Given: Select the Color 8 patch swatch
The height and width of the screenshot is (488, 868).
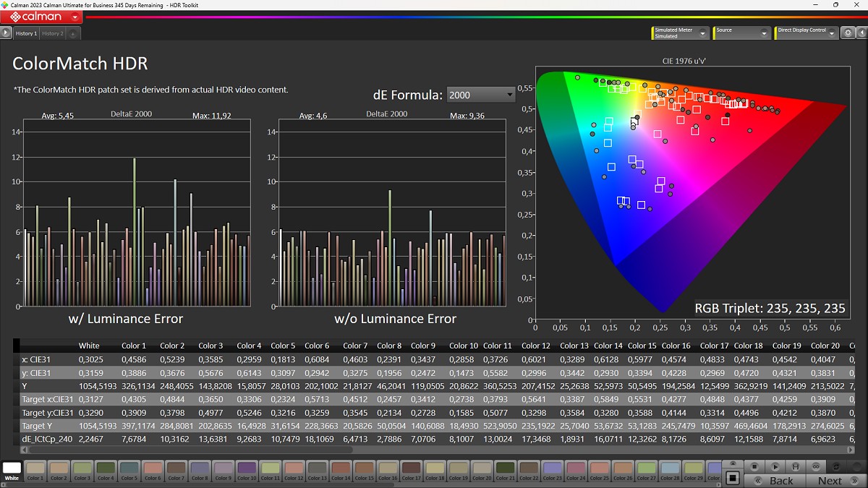Looking at the screenshot, I should click(200, 470).
